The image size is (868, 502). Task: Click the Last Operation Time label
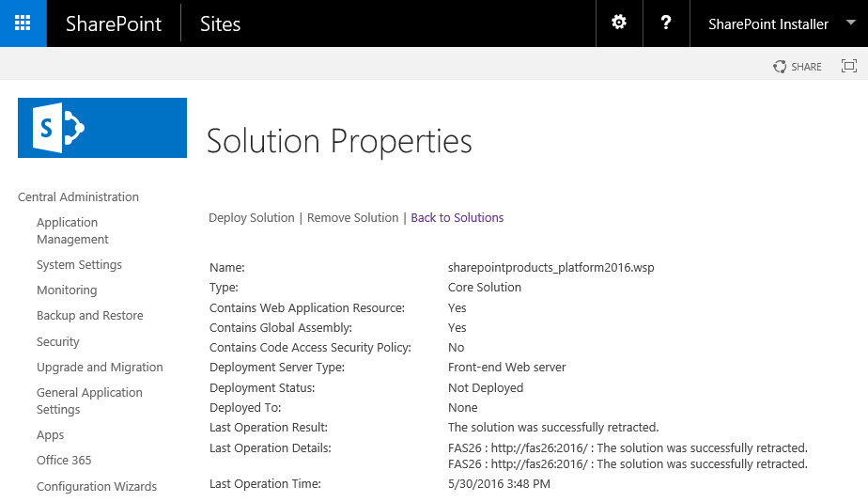265,484
